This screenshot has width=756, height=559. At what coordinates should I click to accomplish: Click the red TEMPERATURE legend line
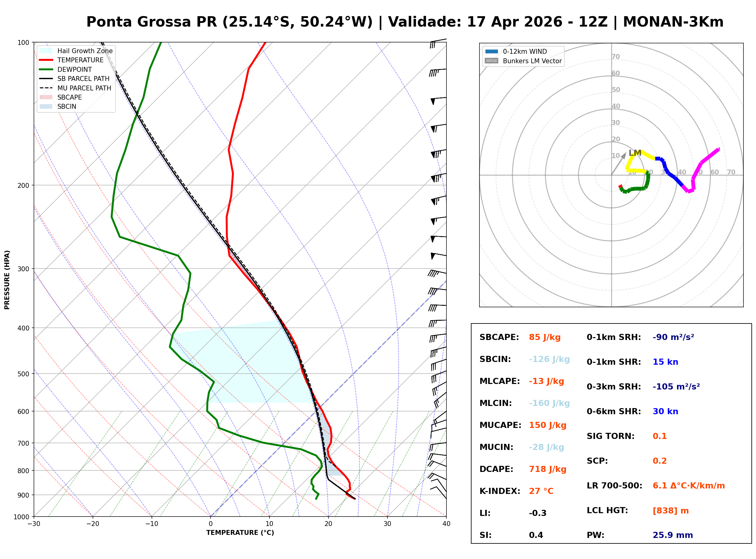[46, 60]
